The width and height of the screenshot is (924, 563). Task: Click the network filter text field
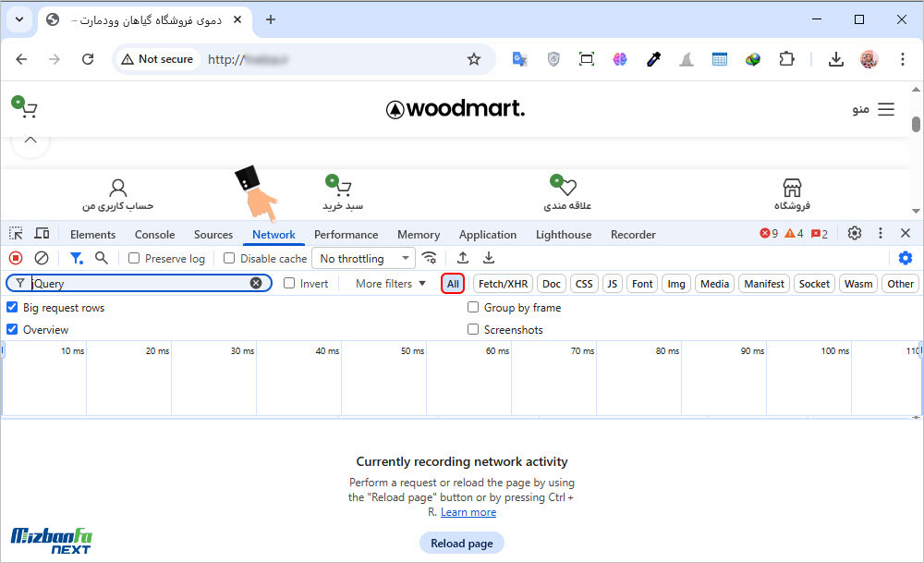(139, 284)
